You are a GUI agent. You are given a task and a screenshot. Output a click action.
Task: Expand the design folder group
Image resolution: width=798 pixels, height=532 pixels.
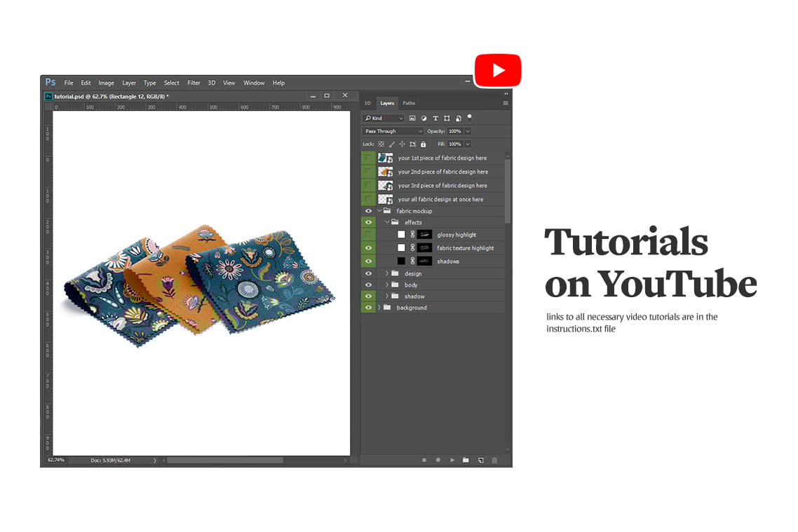[387, 273]
